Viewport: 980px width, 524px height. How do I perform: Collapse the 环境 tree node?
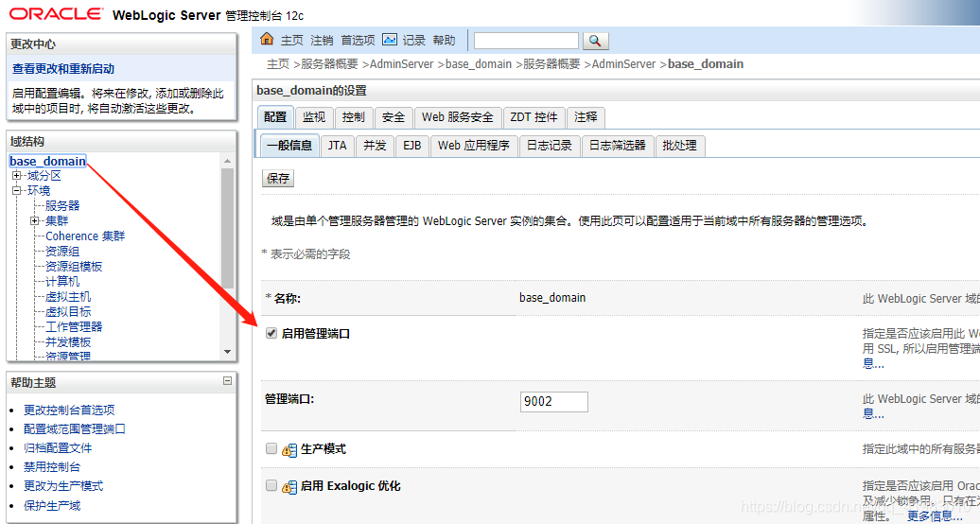point(17,191)
